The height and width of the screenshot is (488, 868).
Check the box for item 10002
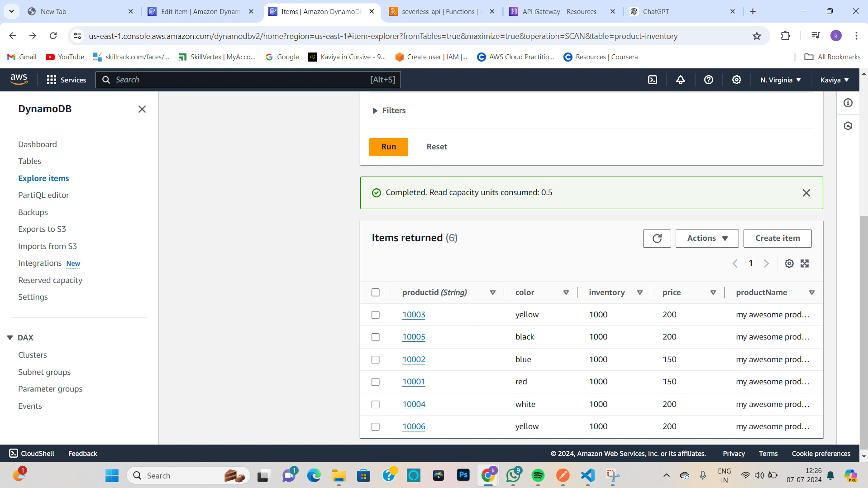point(376,360)
